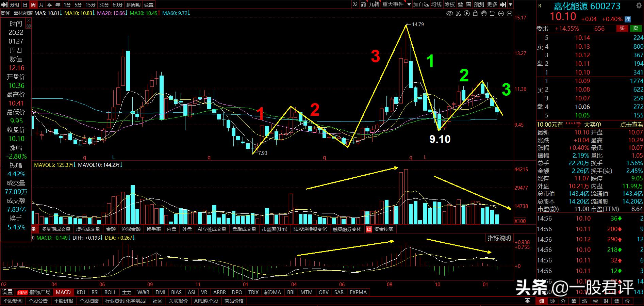Switch to the 月 monthly chart tab
Viewport: 644px width, 306px height.
point(42,5)
